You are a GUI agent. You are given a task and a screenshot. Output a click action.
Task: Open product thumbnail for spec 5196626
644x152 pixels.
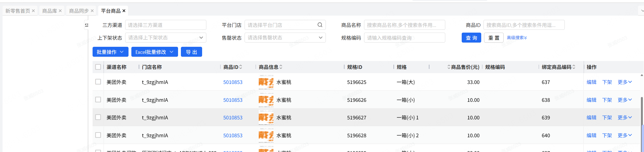[x=266, y=100]
